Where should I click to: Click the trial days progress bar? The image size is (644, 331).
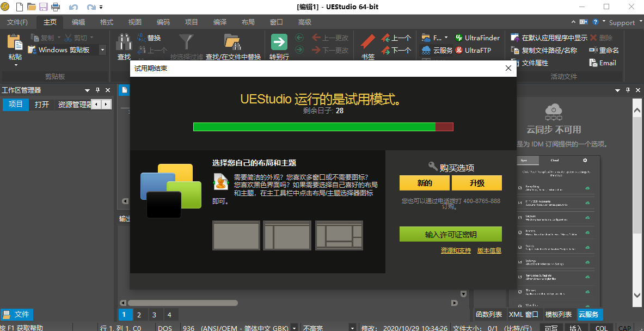pyautogui.click(x=323, y=126)
